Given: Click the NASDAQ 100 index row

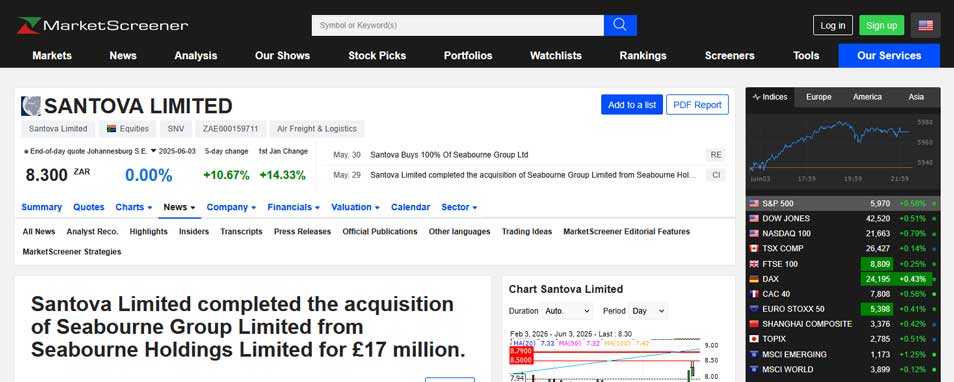Looking at the screenshot, I should (843, 234).
